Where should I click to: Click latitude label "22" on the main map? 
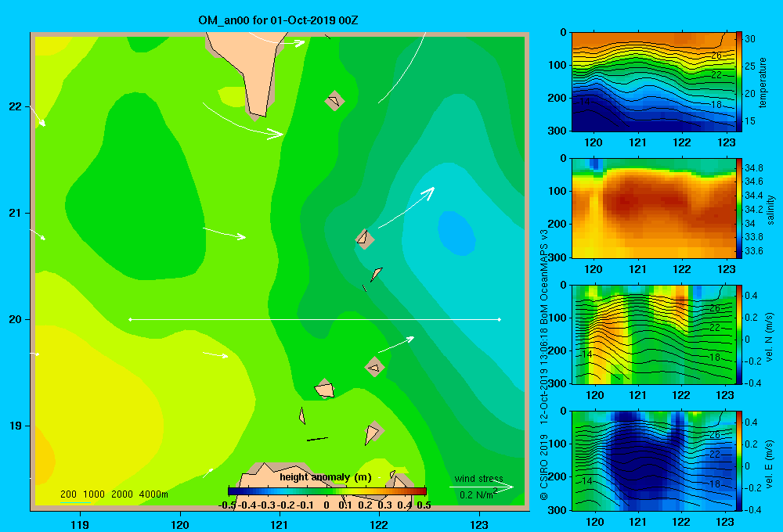[x=15, y=106]
